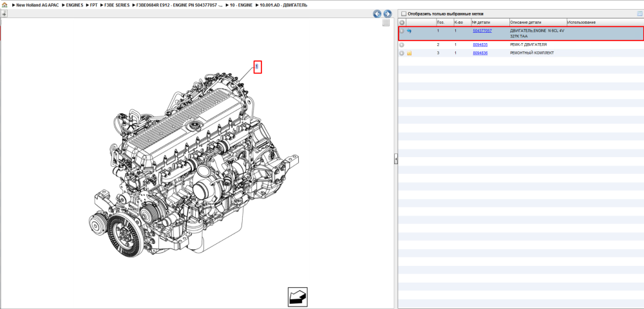Sort by Описание детали column header
644x309 pixels.
click(x=538, y=22)
